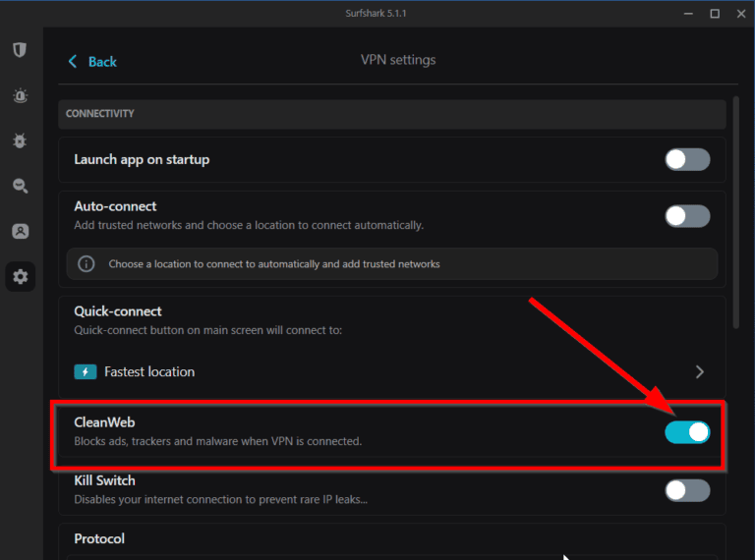Toggle Launch app on startup switch

[x=687, y=159]
